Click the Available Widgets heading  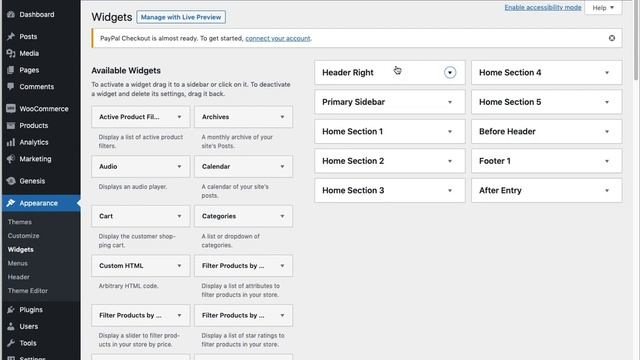pyautogui.click(x=126, y=71)
